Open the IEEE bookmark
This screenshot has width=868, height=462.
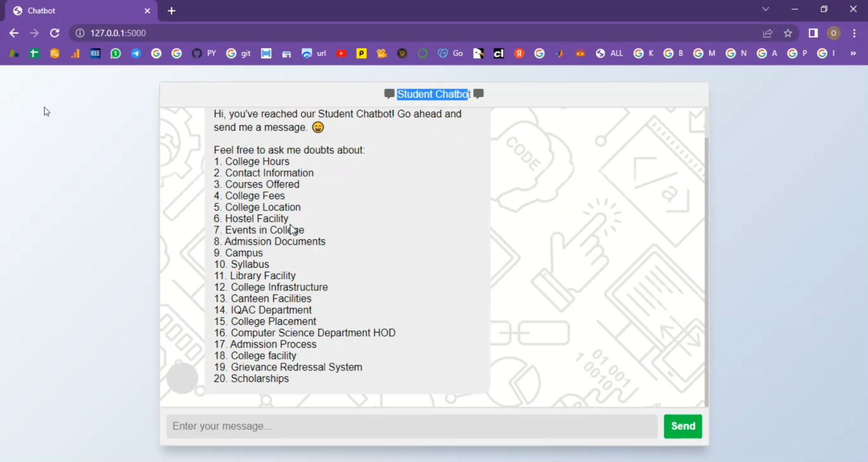(95, 54)
